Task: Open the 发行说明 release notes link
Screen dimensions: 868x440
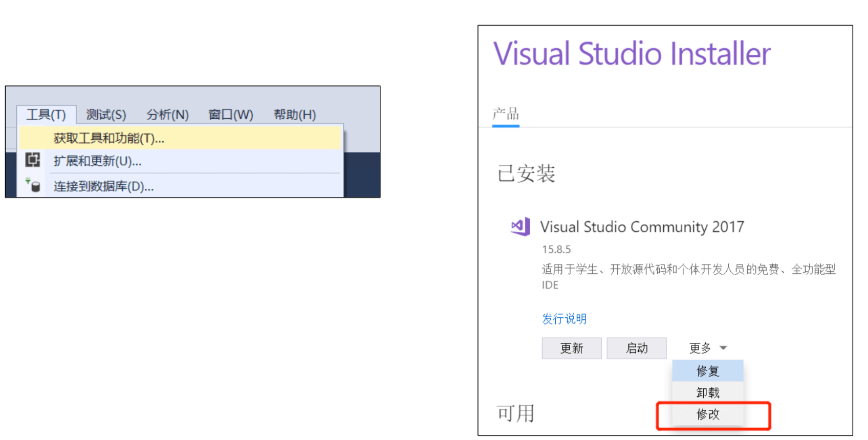Action: [x=564, y=319]
